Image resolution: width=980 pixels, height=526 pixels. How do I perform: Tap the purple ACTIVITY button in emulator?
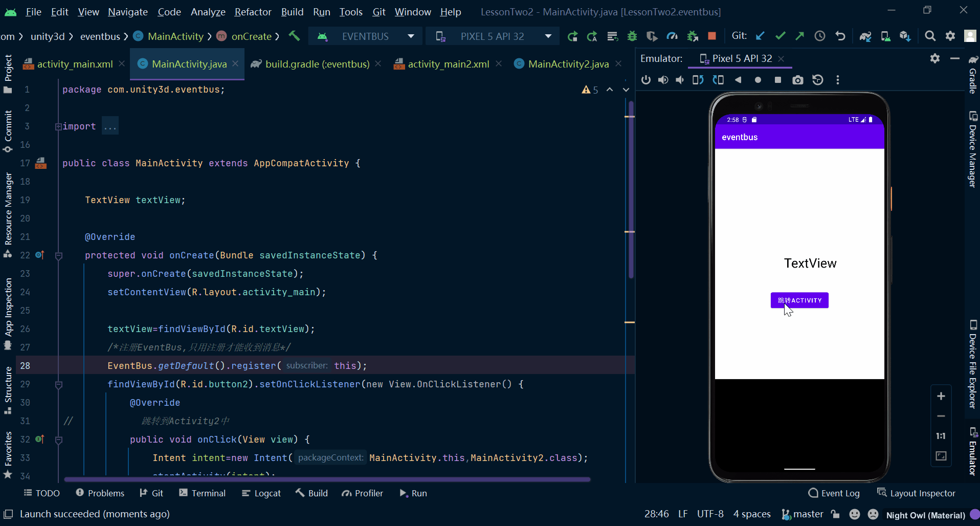tap(799, 300)
